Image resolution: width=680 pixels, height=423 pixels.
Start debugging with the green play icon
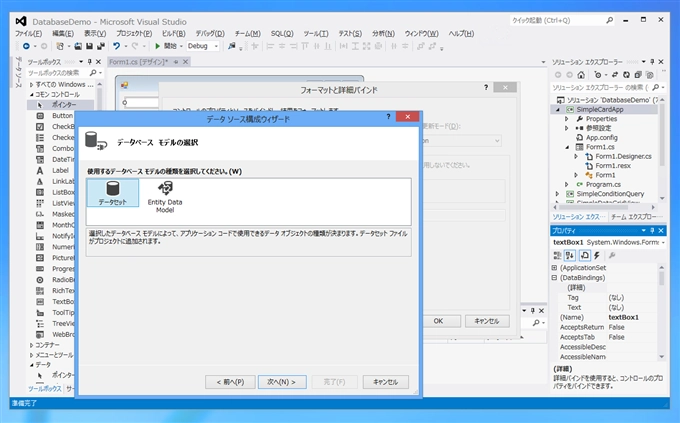pyautogui.click(x=157, y=46)
